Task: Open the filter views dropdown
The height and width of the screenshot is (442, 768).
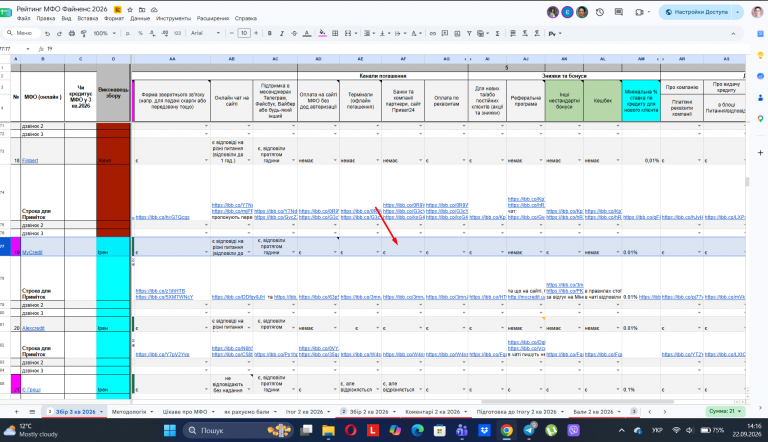Action: click(482, 33)
